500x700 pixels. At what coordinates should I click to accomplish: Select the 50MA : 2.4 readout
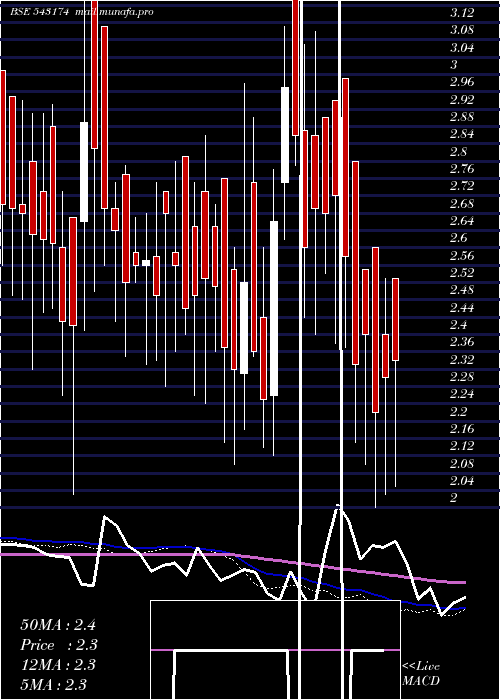pos(58,625)
